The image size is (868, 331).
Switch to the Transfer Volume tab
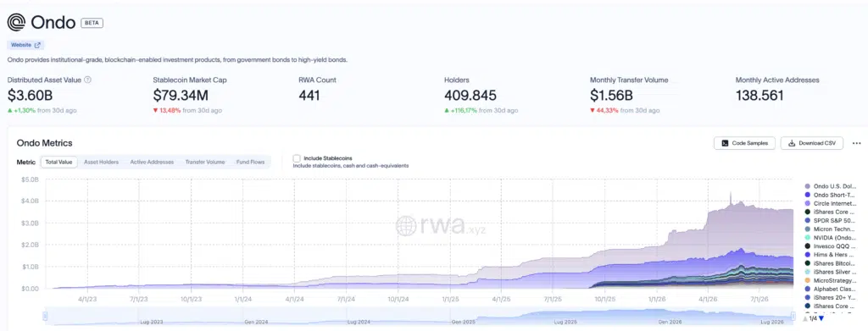[x=205, y=162]
